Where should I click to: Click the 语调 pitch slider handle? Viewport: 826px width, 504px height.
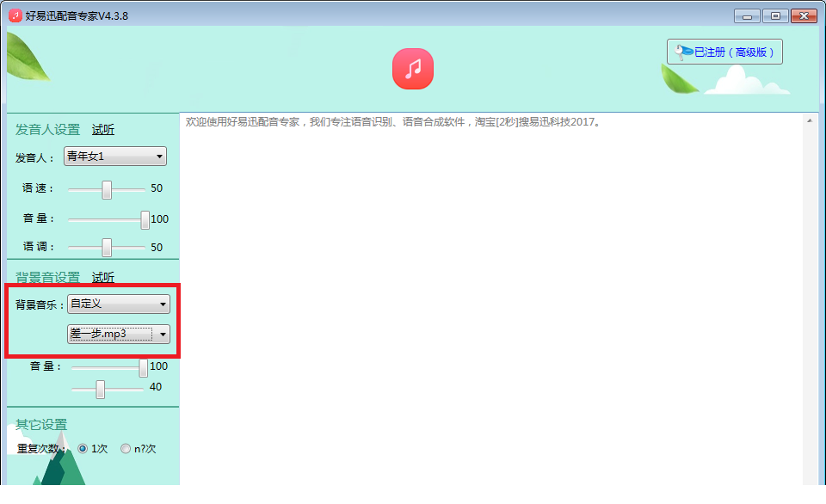point(107,248)
